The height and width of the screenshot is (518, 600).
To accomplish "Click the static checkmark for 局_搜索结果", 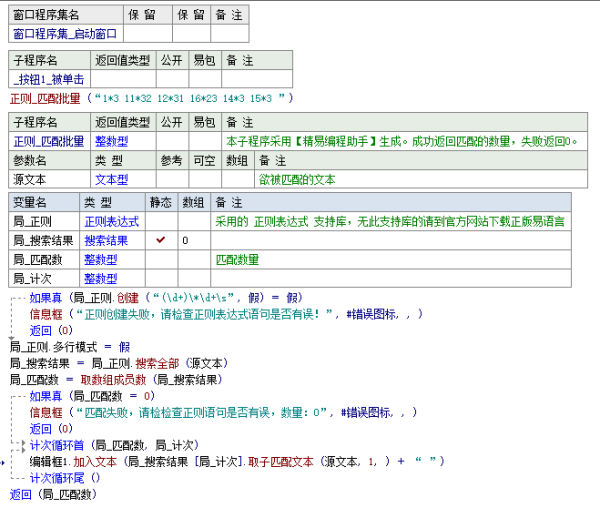I will pos(161,241).
